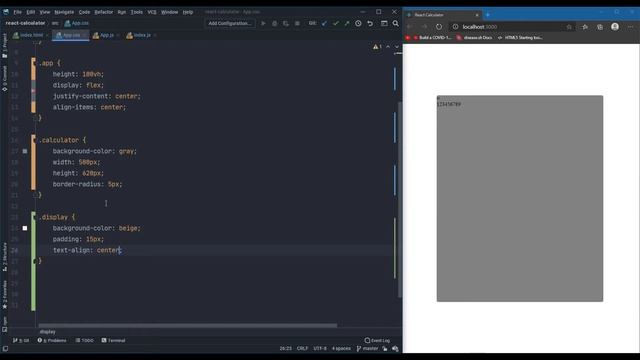This screenshot has width=640, height=360.
Task: Open the Favorites tool window sidebar button
Action: click(x=4, y=295)
